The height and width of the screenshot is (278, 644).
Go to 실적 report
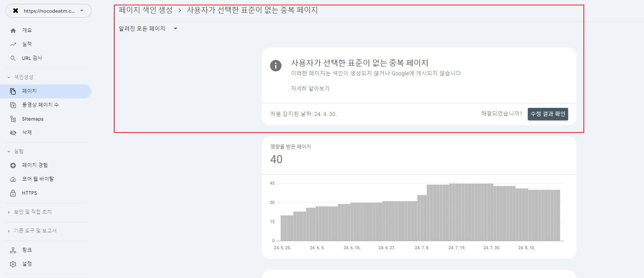[x=27, y=45]
